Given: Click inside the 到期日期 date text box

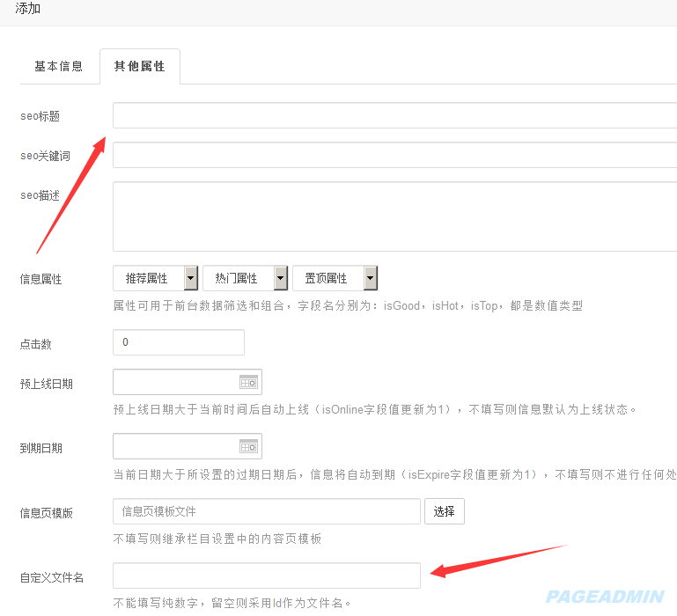Looking at the screenshot, I should pyautogui.click(x=176, y=447).
